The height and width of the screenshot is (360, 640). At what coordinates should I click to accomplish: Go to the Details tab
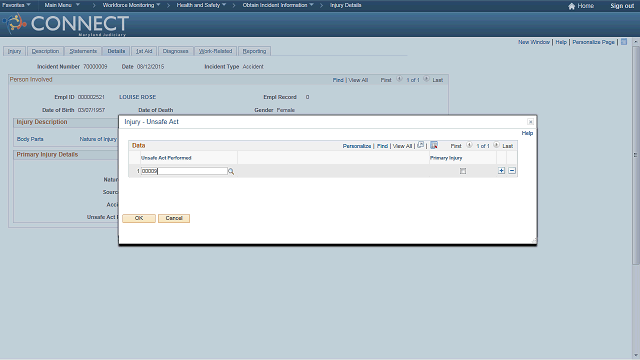[x=116, y=51]
